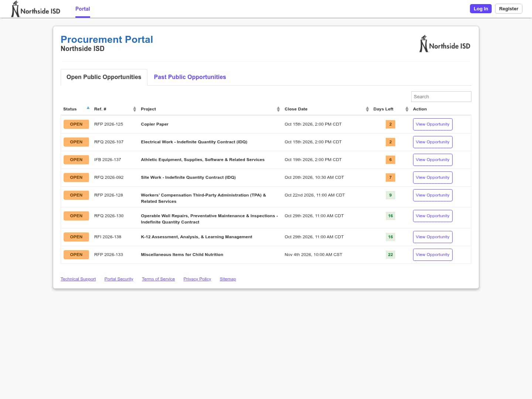Sort table by Close Date column arrows

pos(367,109)
